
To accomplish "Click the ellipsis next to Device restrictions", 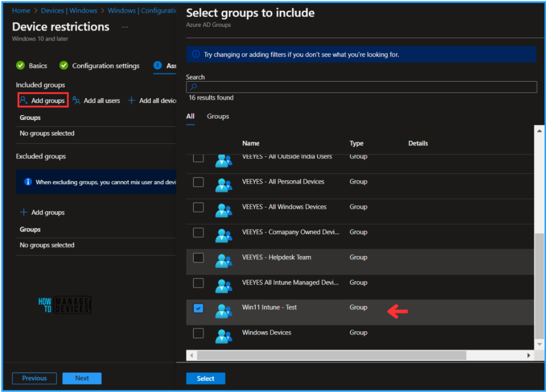I will (x=125, y=27).
